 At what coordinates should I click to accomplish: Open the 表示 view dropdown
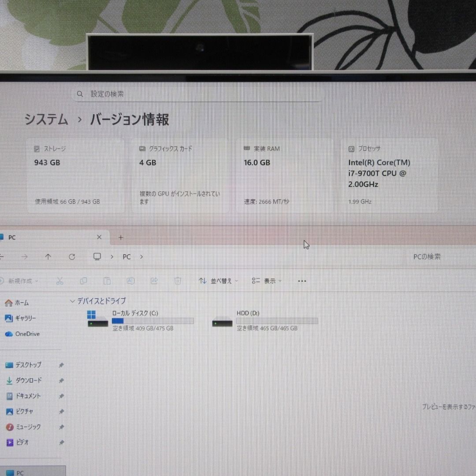point(266,281)
